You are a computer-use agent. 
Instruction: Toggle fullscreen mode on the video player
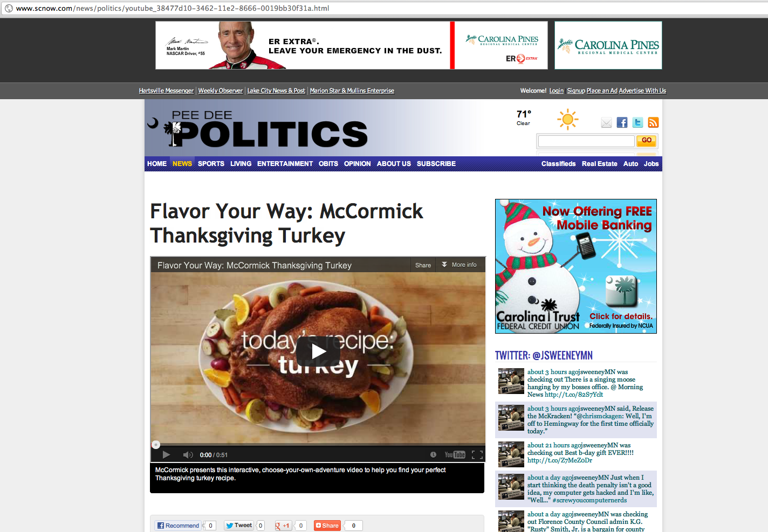[x=477, y=455]
